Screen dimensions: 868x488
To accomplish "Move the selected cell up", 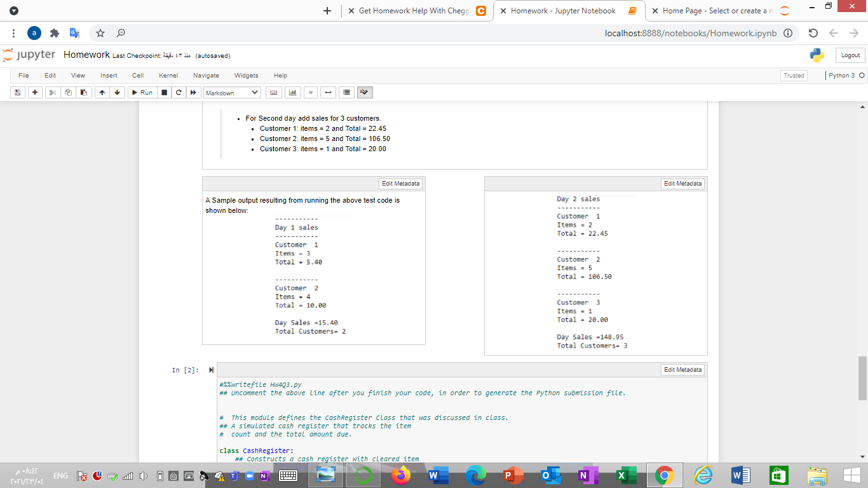I will [x=102, y=92].
